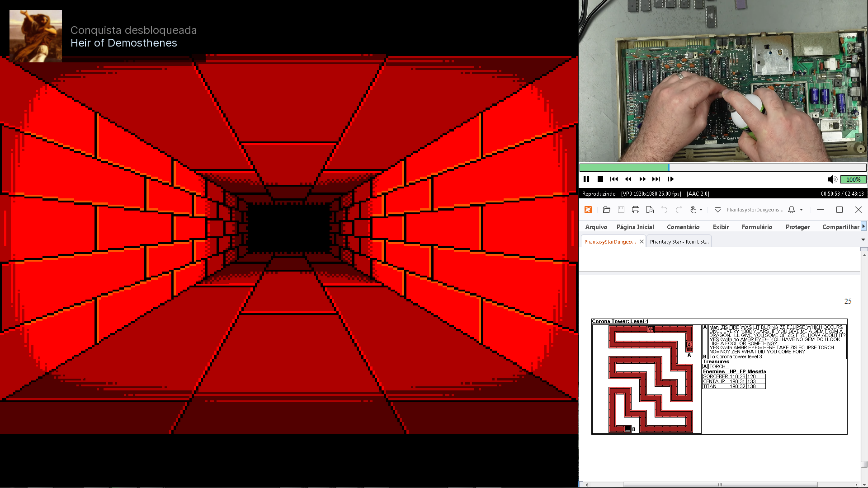868x488 pixels.
Task: Open the quick access toolbar customization dropdown
Action: coord(717,210)
